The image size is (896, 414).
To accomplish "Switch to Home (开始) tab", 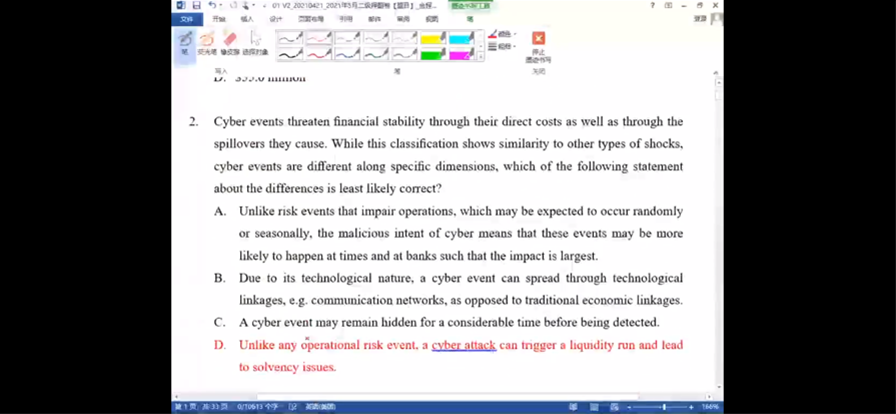I will coord(219,19).
